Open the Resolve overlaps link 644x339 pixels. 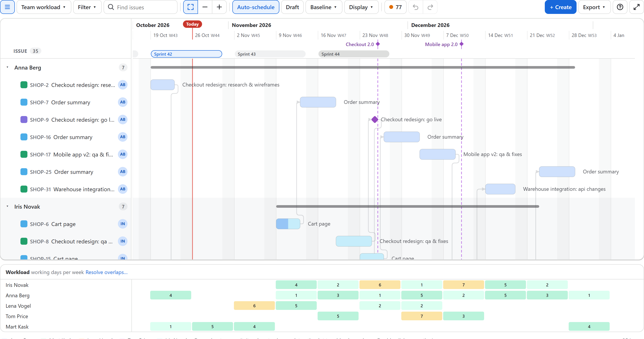(x=107, y=272)
